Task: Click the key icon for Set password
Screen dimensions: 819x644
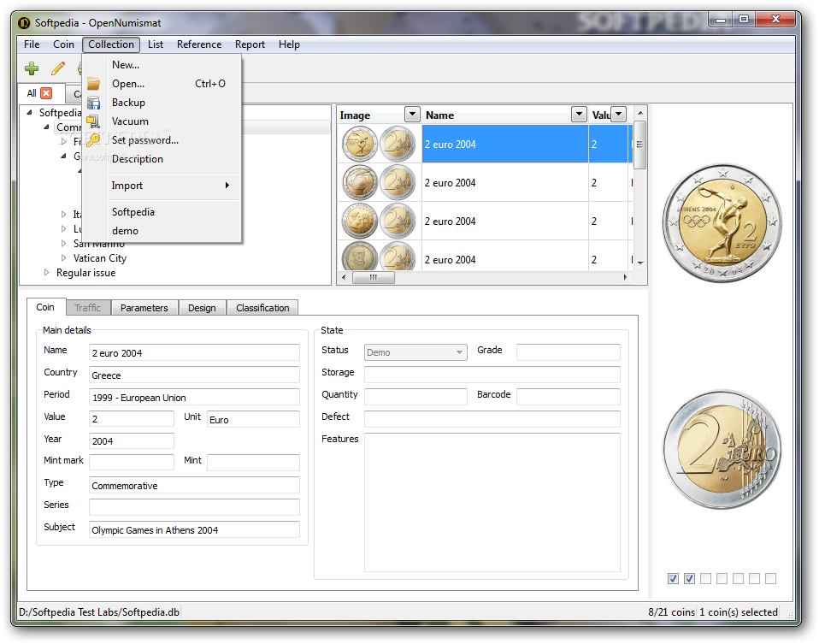Action: [93, 140]
